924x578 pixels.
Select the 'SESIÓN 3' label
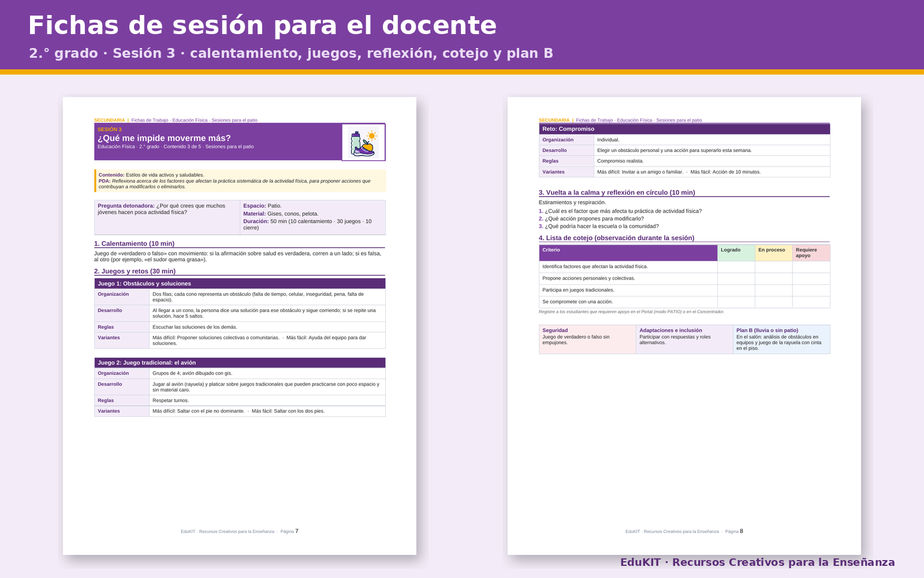tap(110, 129)
